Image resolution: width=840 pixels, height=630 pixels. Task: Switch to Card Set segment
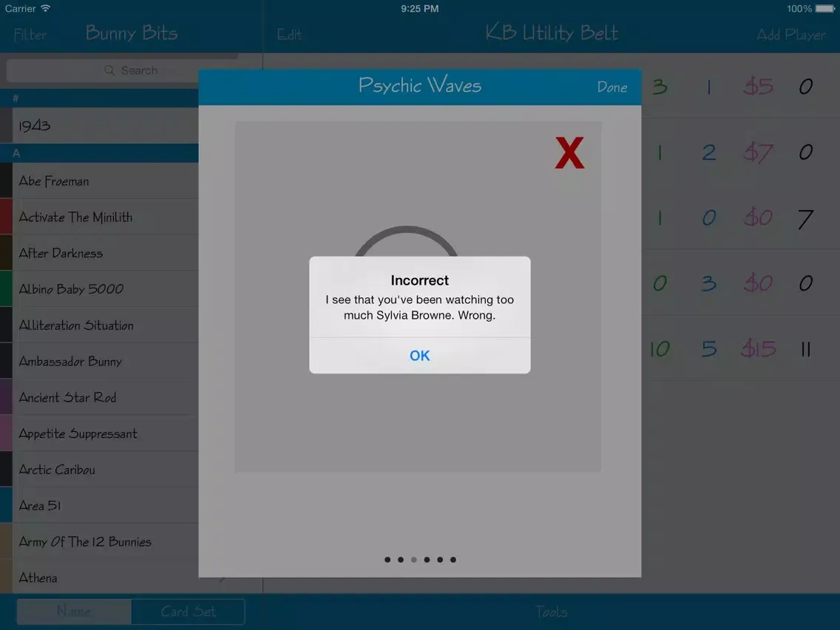pos(188,612)
